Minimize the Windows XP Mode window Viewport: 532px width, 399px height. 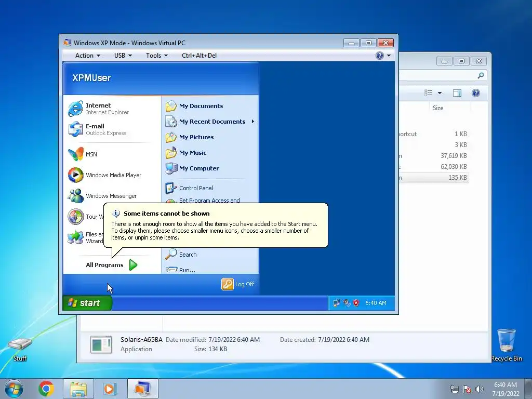(x=351, y=43)
